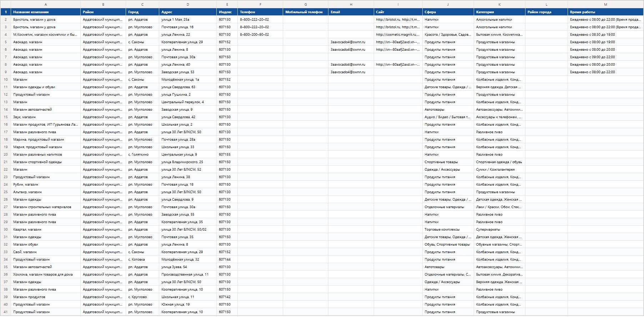Click the 'Телефон' header cell
This screenshot has height=322, width=644.
click(260, 12)
